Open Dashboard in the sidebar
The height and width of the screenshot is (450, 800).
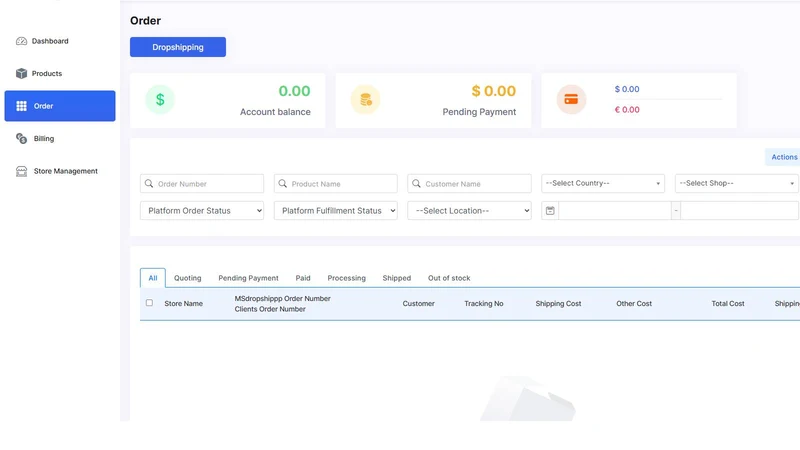click(x=50, y=41)
